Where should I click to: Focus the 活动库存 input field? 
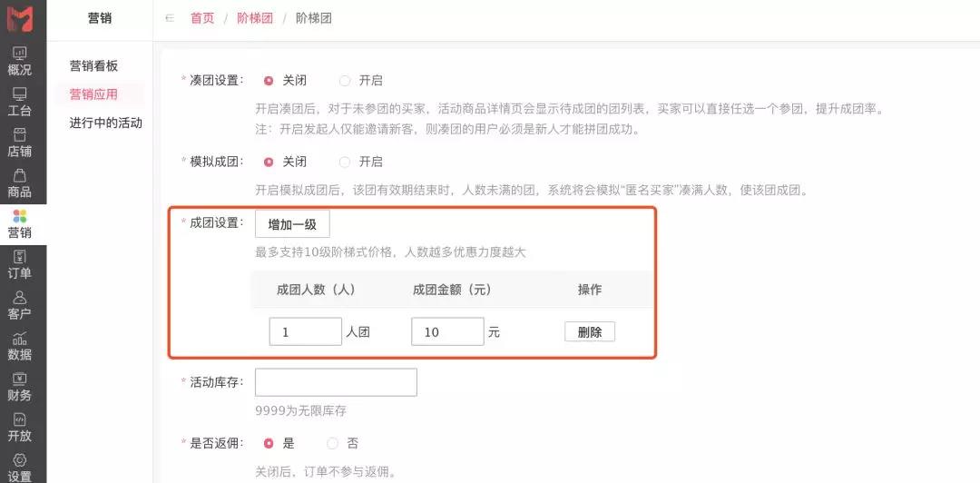(x=337, y=382)
